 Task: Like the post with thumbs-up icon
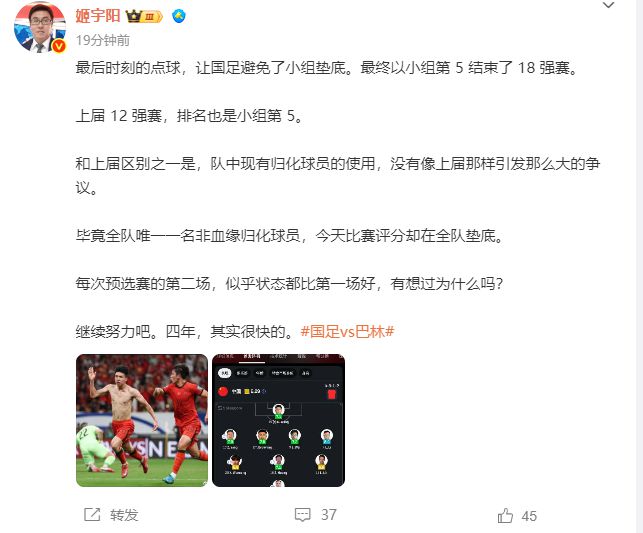[x=505, y=515]
